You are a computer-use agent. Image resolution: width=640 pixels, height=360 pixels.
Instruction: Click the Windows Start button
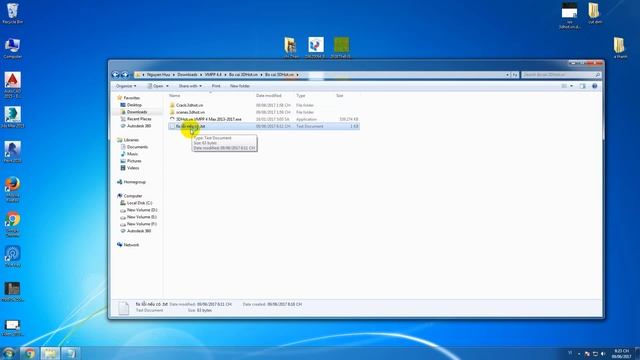pos(8,353)
